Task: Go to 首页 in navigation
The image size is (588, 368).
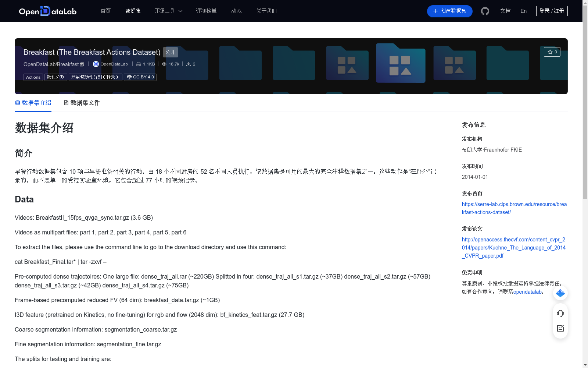Action: click(x=106, y=11)
